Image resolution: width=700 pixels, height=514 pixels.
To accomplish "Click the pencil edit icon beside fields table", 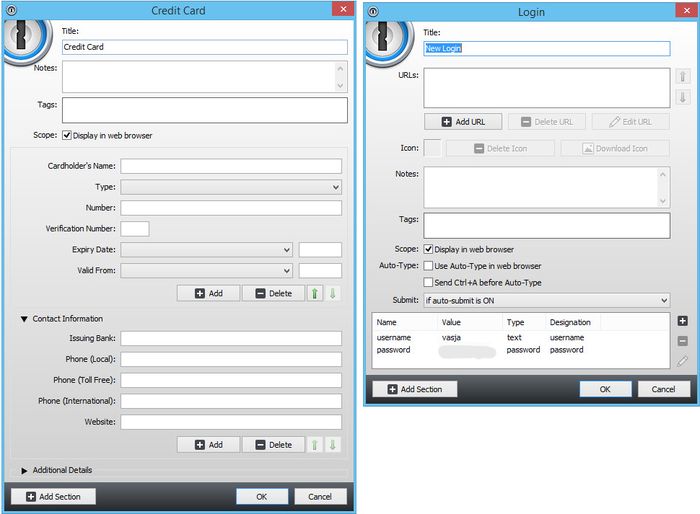I will click(x=682, y=361).
